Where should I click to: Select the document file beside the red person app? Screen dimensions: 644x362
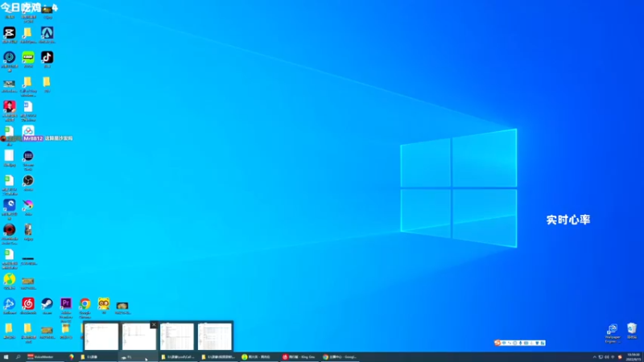point(28,107)
